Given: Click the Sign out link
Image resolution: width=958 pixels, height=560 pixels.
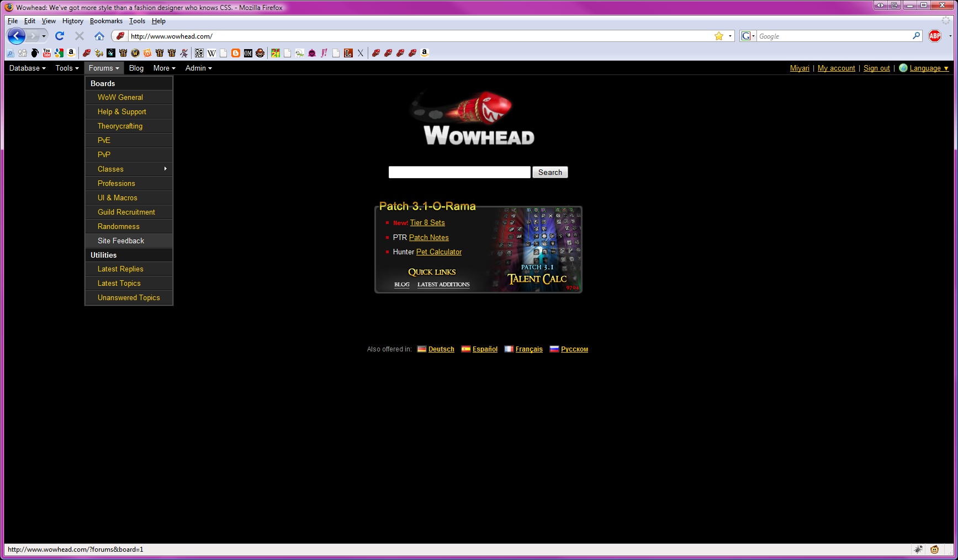Looking at the screenshot, I should 877,68.
